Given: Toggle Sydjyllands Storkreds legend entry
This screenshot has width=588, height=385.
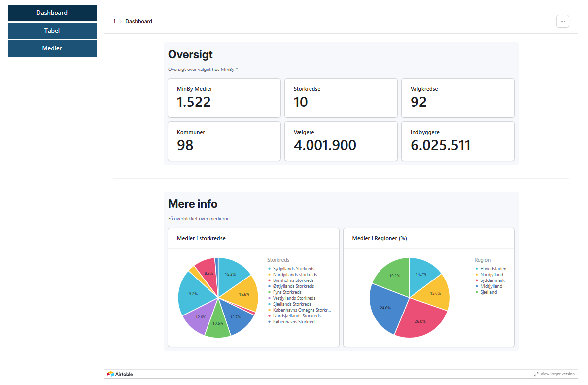Looking at the screenshot, I should click(x=293, y=269).
